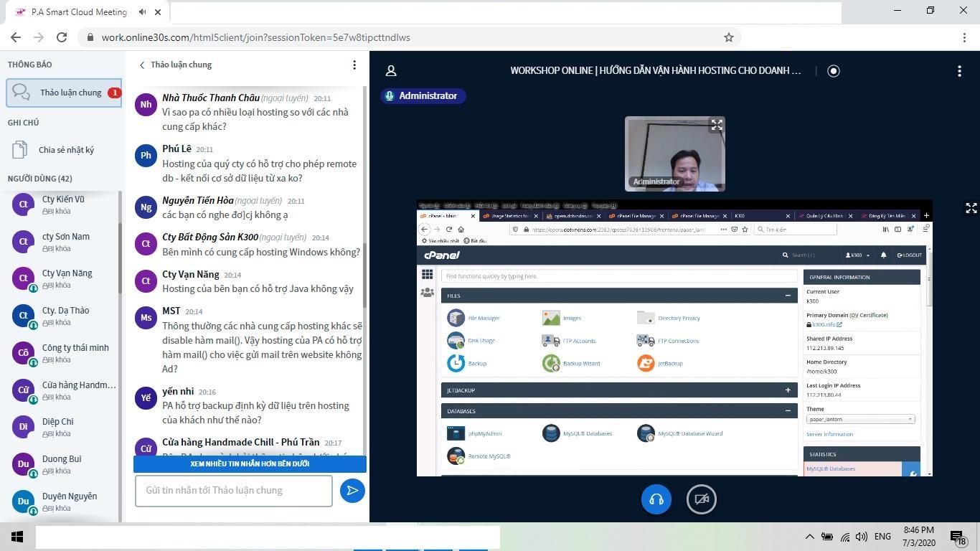Open the Windows Start menu
Image resolution: width=980 pixels, height=551 pixels.
[17, 537]
